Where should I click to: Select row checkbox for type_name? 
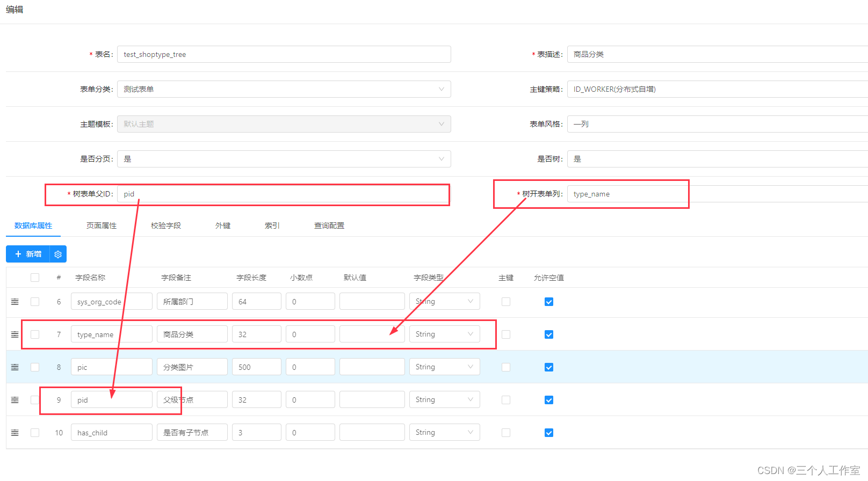coord(35,334)
